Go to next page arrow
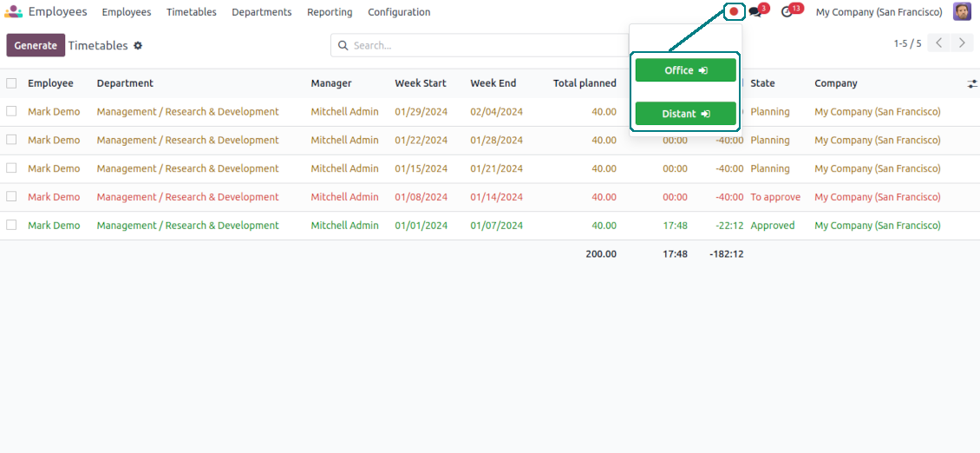The height and width of the screenshot is (453, 980). tap(962, 43)
